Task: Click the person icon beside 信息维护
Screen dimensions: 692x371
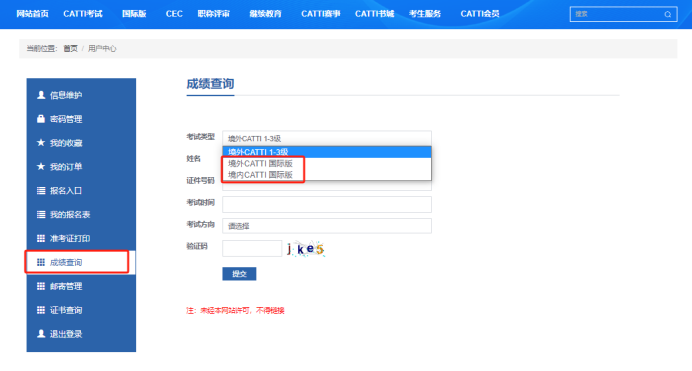Action: [x=41, y=95]
